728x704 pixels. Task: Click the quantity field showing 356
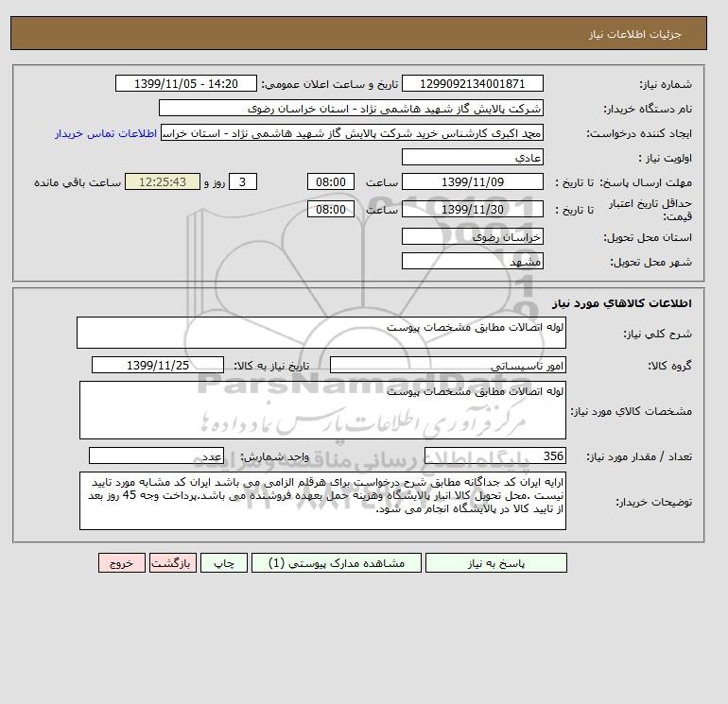coord(494,455)
